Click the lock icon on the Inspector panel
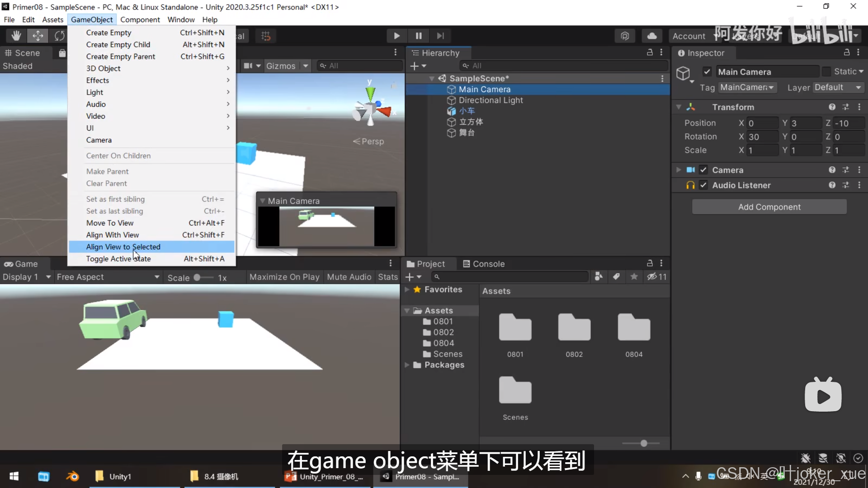 point(846,53)
